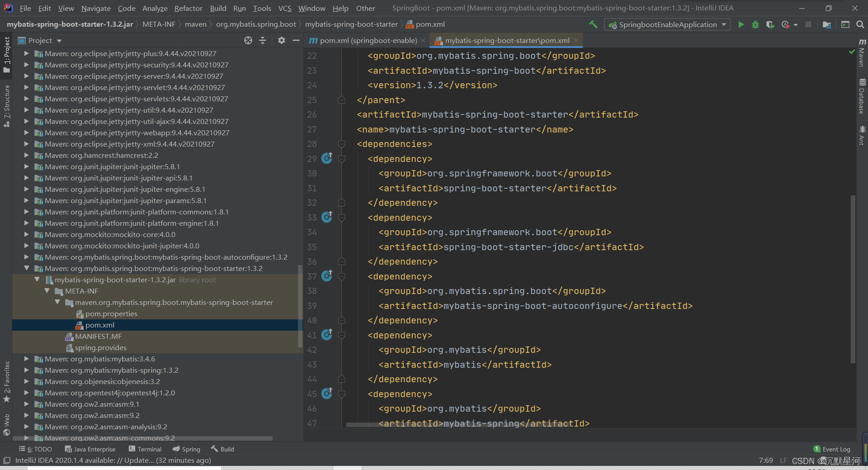This screenshot has width=868, height=470.
Task: Open the Ant tool window on right sidebar
Action: [x=862, y=135]
